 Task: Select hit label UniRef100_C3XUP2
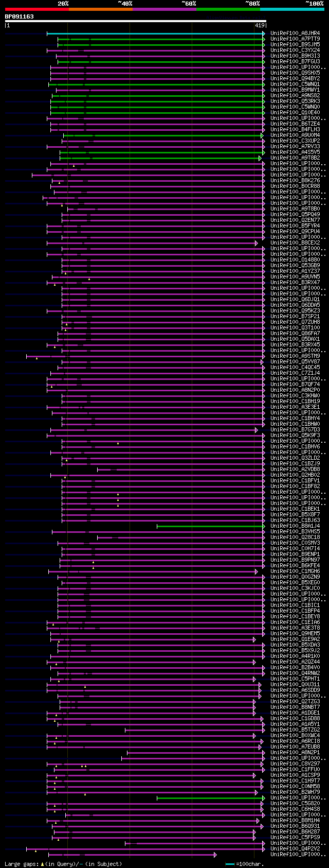tap(295, 141)
